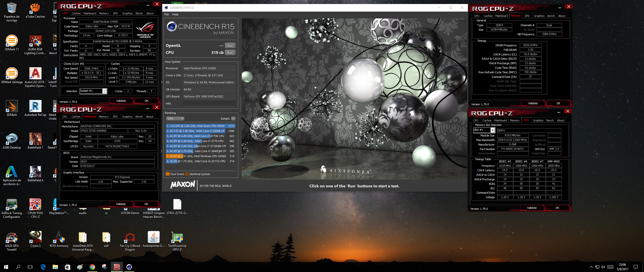Open the 3DMark 11 desktop shortcut

[12, 43]
